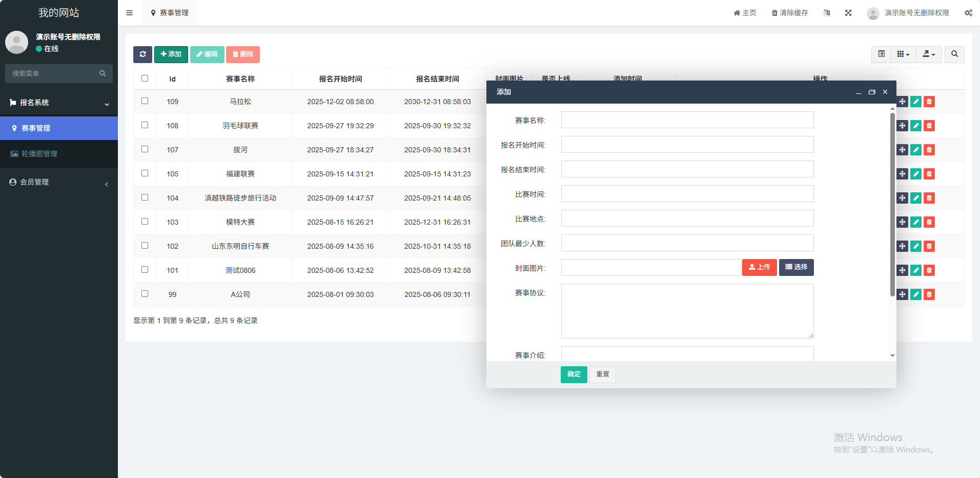The image size is (980, 478).
Task: Select the checkbox for row Id 103
Action: click(145, 222)
